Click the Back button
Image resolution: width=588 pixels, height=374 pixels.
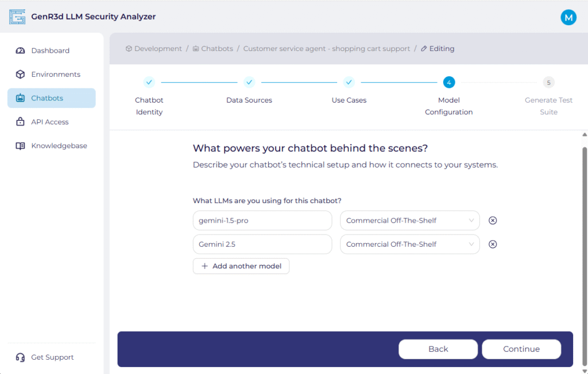tap(438, 349)
